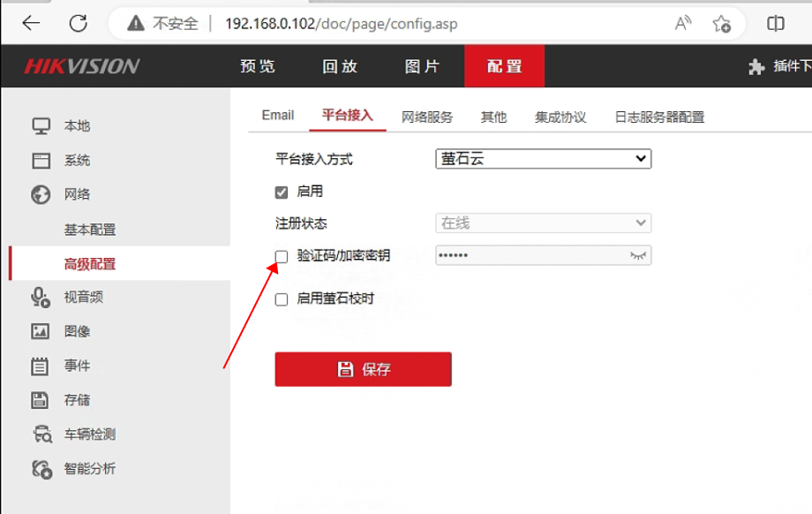
Task: Reload the page with the refresh icon
Action: click(x=79, y=23)
